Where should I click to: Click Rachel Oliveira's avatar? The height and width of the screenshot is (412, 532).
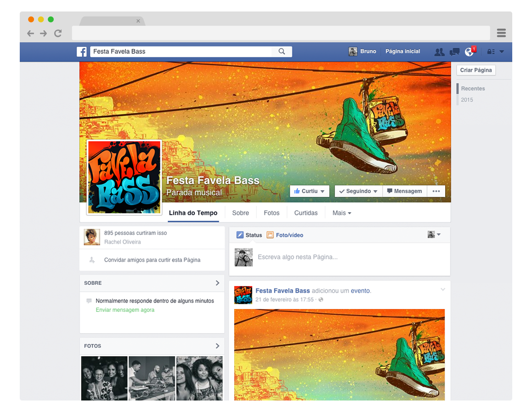(x=92, y=237)
